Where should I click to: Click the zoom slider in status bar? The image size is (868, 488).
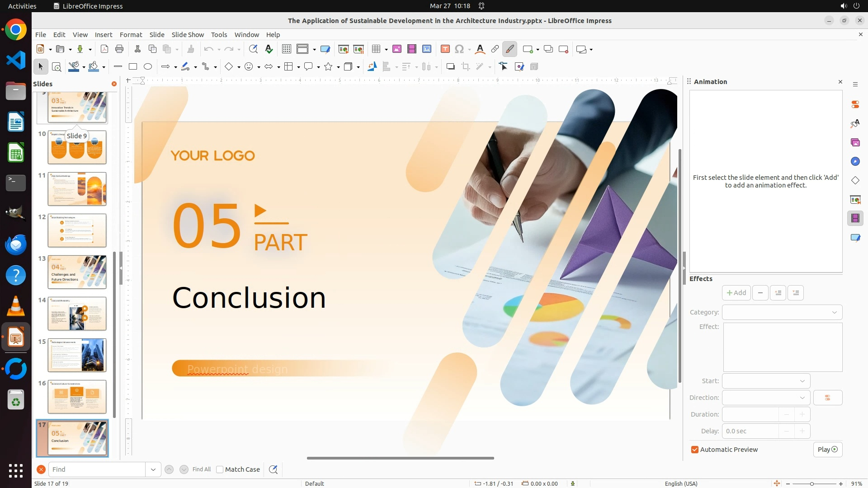812,483
